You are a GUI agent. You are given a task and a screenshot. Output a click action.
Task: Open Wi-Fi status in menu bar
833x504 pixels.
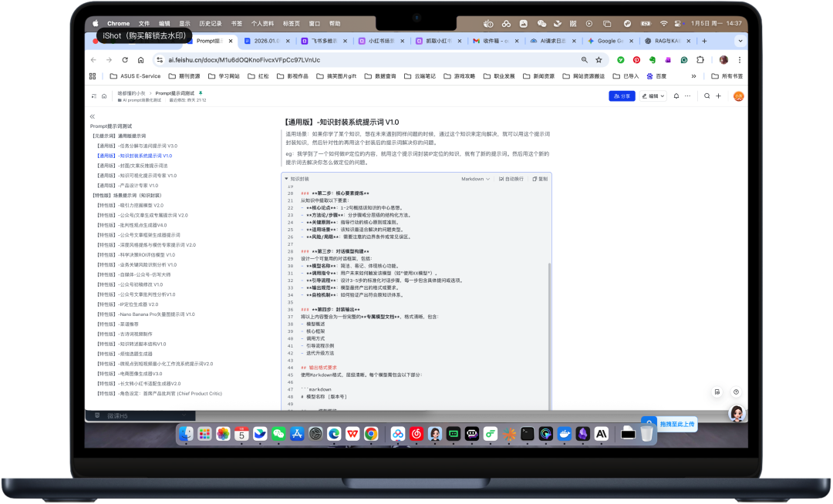663,23
